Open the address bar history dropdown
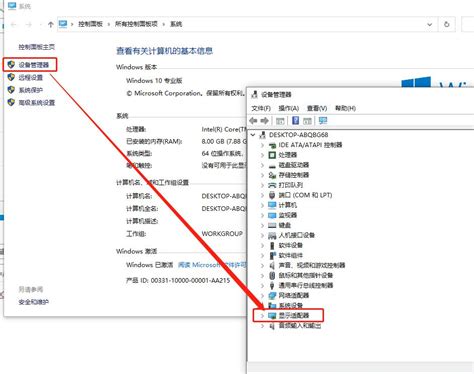Image resolution: width=474 pixels, height=374 pixels. click(x=429, y=24)
